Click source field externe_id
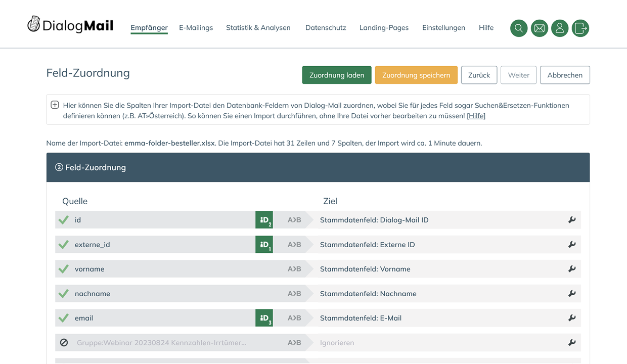The height and width of the screenshot is (364, 627). [x=93, y=245]
